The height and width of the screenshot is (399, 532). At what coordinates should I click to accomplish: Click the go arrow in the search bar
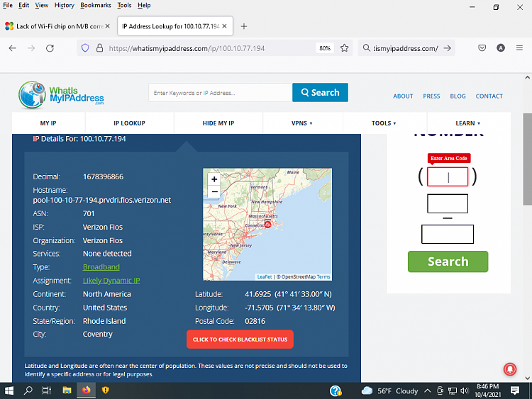[x=447, y=48]
